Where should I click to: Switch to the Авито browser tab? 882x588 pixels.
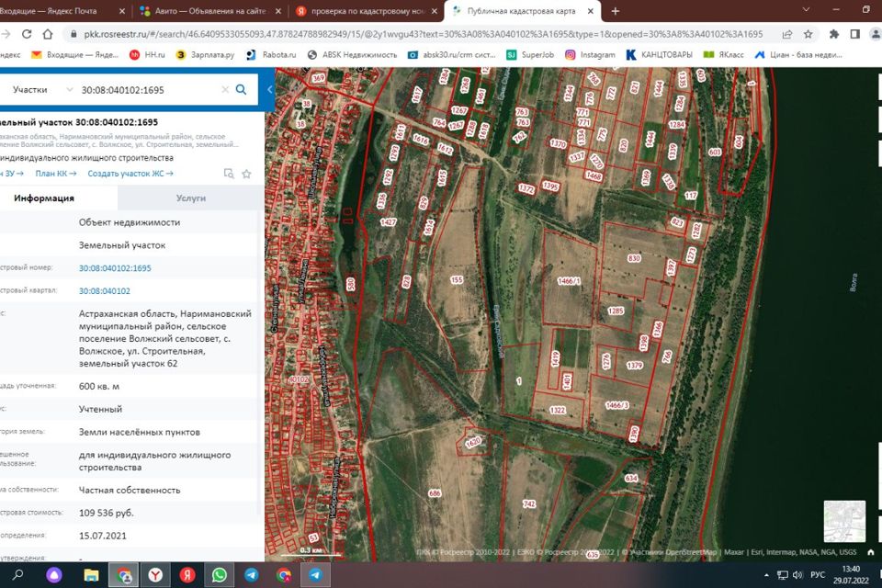coord(209,11)
